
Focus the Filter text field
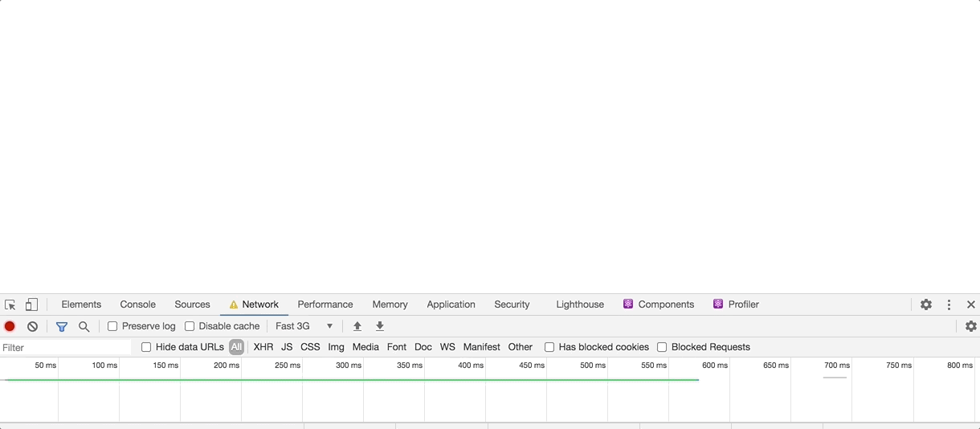[x=66, y=347]
